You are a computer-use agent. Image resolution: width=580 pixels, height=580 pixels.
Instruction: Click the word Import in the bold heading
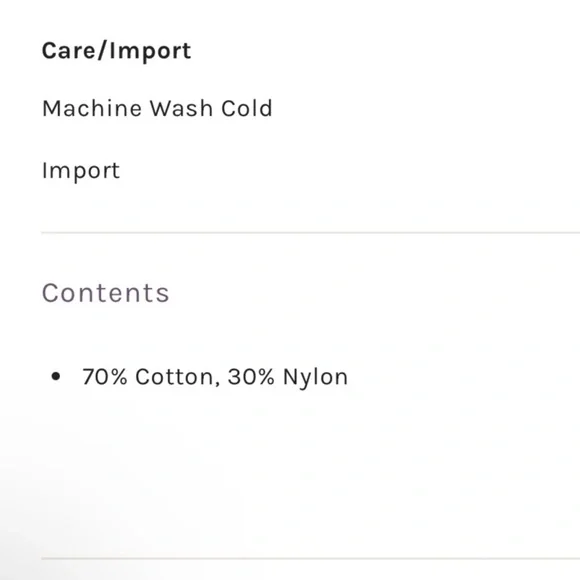[x=150, y=51]
